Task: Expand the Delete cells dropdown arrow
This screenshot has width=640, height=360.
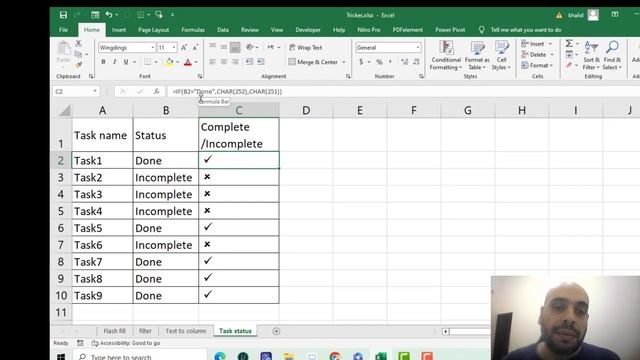Action: [x=552, y=54]
